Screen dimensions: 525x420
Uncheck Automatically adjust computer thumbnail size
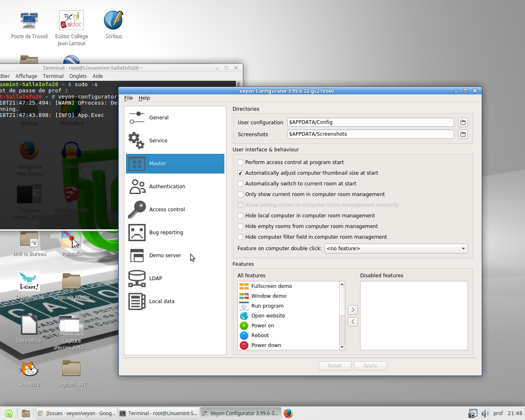click(240, 173)
